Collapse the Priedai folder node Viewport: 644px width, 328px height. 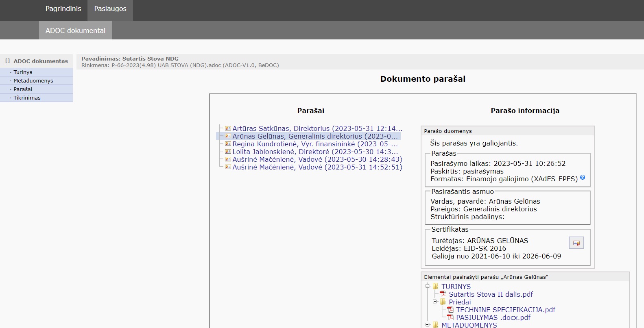(x=435, y=302)
